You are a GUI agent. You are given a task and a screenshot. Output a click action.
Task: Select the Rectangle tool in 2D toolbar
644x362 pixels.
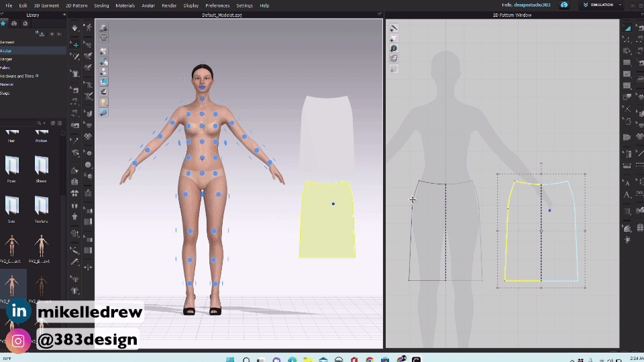click(x=627, y=62)
